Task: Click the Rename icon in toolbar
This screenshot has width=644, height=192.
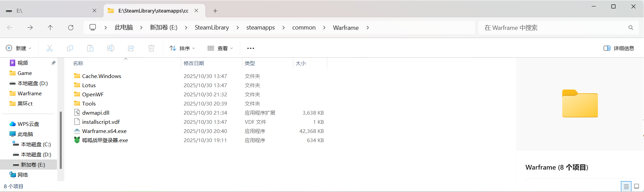Action: [x=111, y=48]
